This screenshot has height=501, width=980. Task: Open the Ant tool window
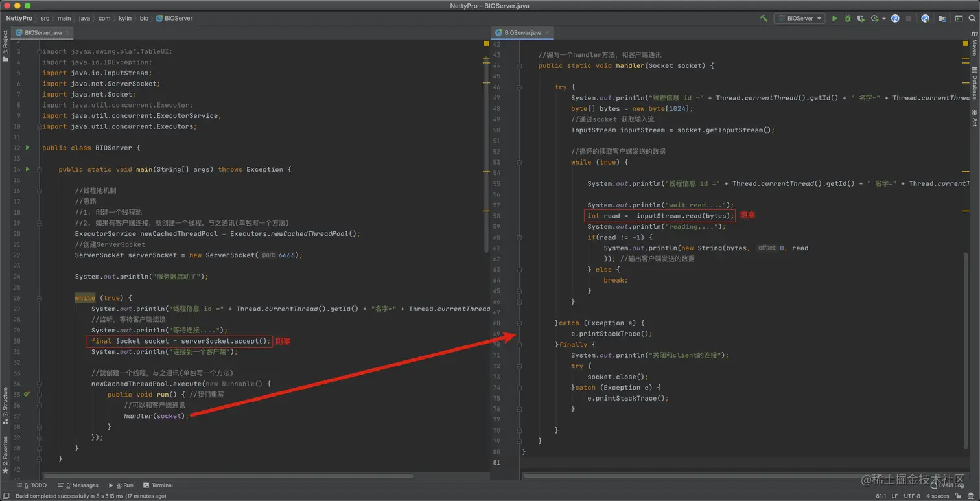(x=974, y=118)
